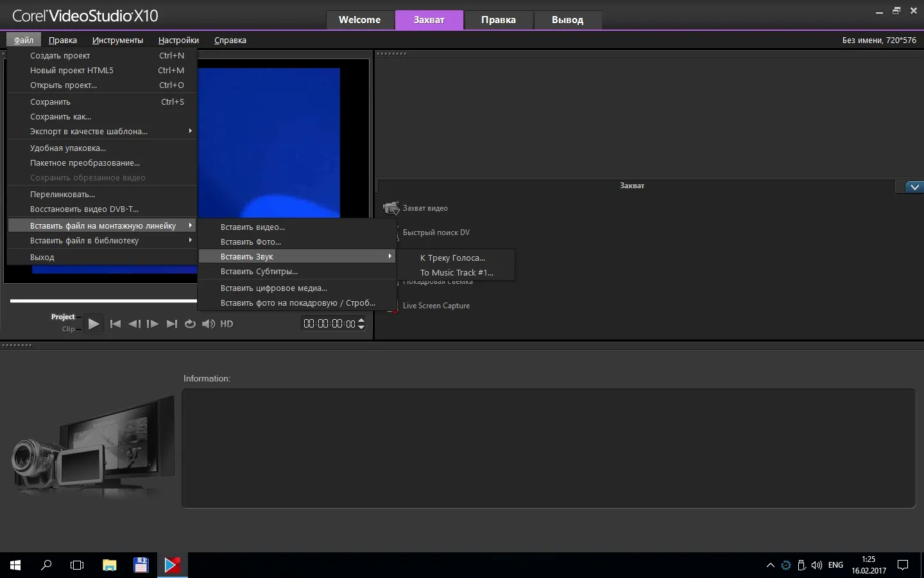
Task: Choose Новый проект HTML5
Action: pyautogui.click(x=102, y=70)
